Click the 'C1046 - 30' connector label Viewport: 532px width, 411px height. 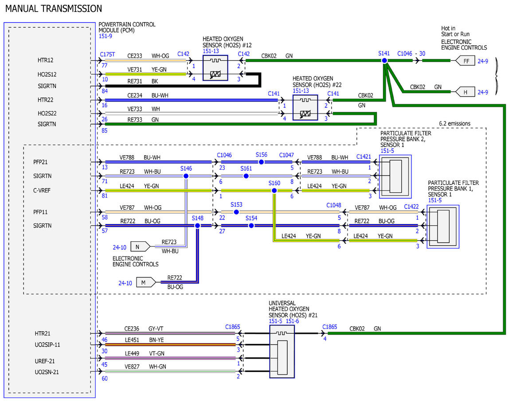click(x=411, y=53)
